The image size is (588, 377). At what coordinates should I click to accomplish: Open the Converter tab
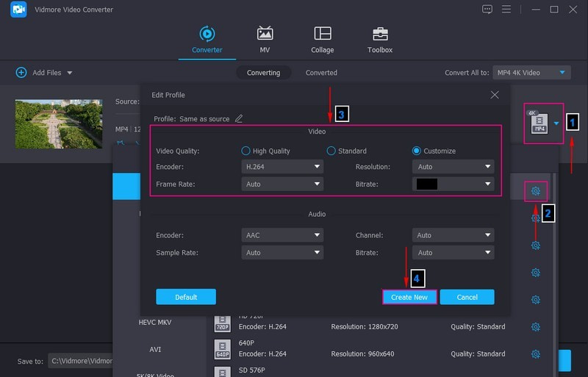[x=207, y=40]
